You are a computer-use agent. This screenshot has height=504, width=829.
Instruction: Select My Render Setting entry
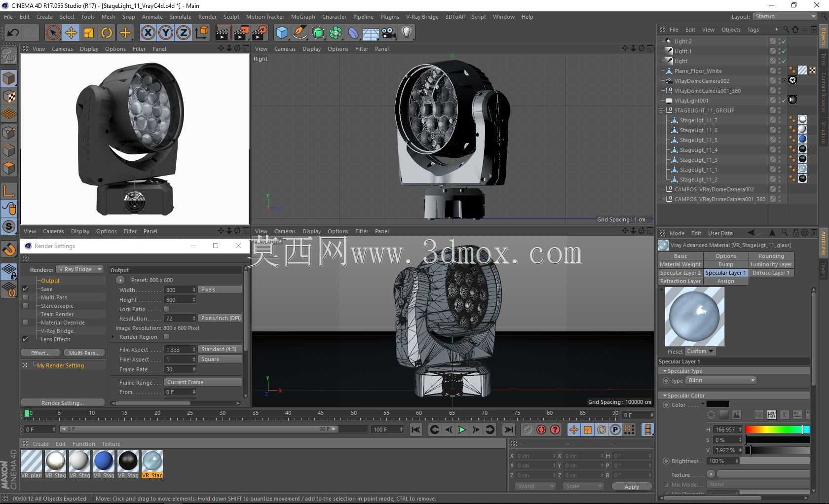click(60, 365)
